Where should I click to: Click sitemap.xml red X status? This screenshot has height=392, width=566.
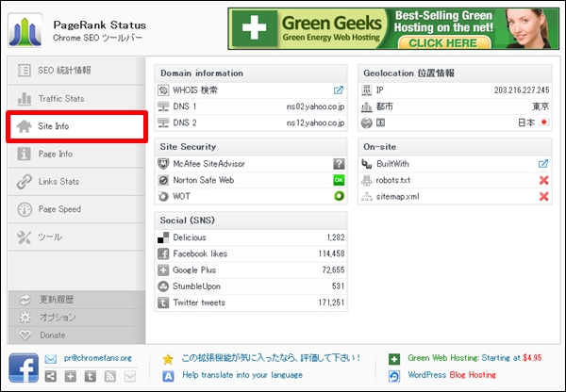tap(543, 197)
